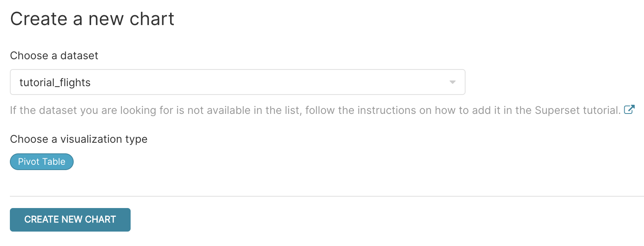Click the 'Choose a dataset' label
Image resolution: width=644 pixels, height=246 pixels.
point(54,56)
